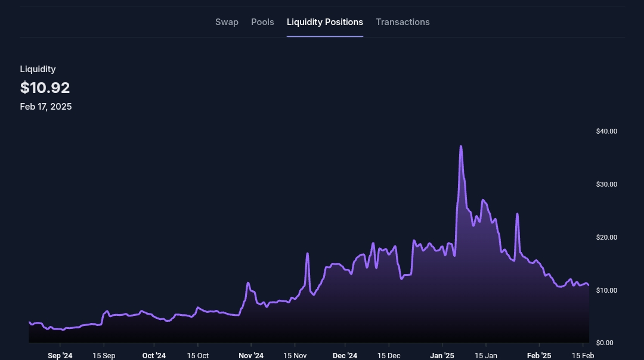Click the last data point of the chart line
This screenshot has width=644, height=360.
589,285
